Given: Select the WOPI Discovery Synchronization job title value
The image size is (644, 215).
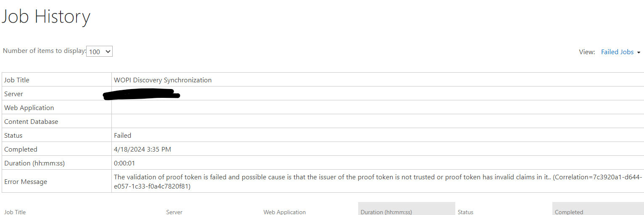Looking at the screenshot, I should pyautogui.click(x=163, y=80).
